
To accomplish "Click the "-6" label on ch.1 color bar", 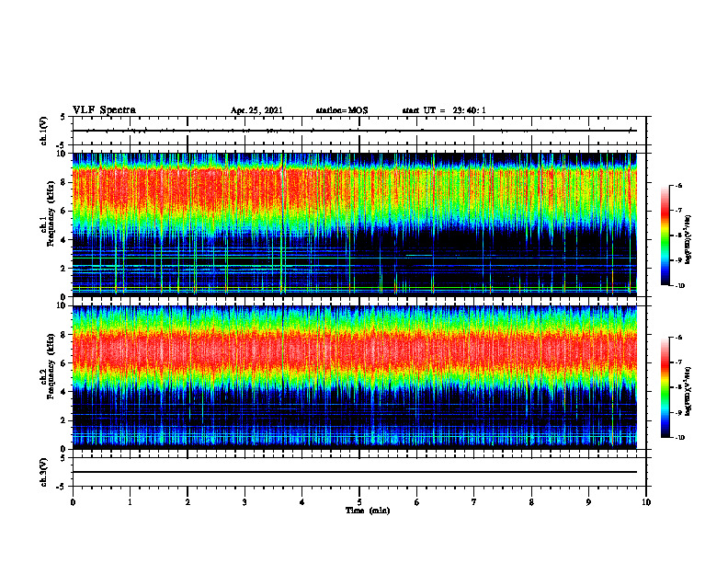I will [x=678, y=185].
